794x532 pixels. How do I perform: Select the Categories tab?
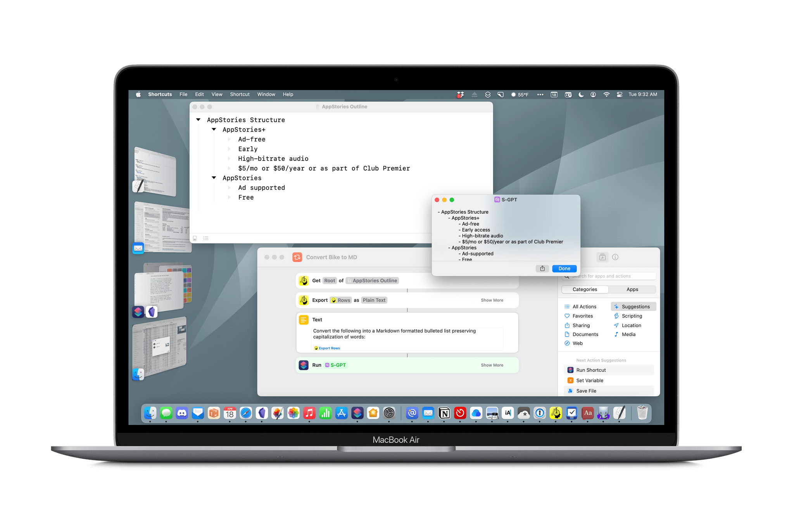click(x=585, y=289)
